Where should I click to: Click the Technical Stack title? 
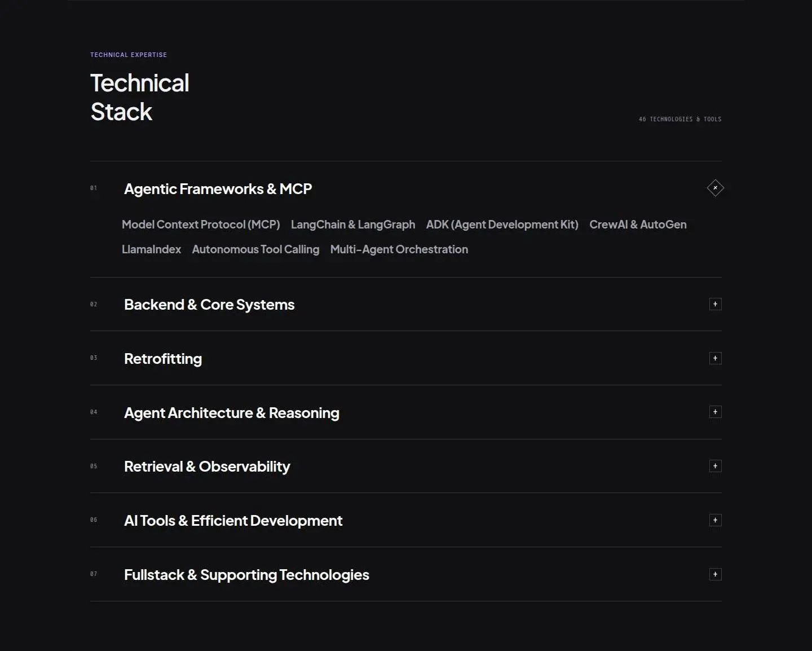[x=140, y=97]
